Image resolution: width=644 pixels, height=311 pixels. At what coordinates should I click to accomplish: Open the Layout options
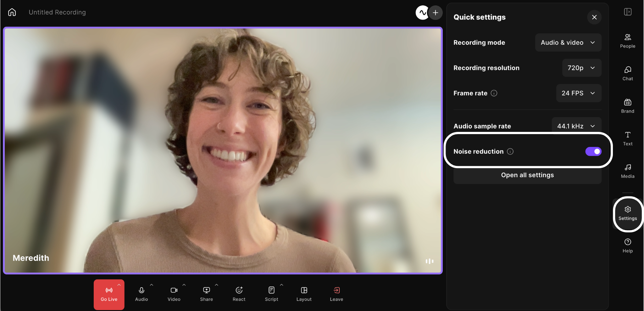point(304,294)
